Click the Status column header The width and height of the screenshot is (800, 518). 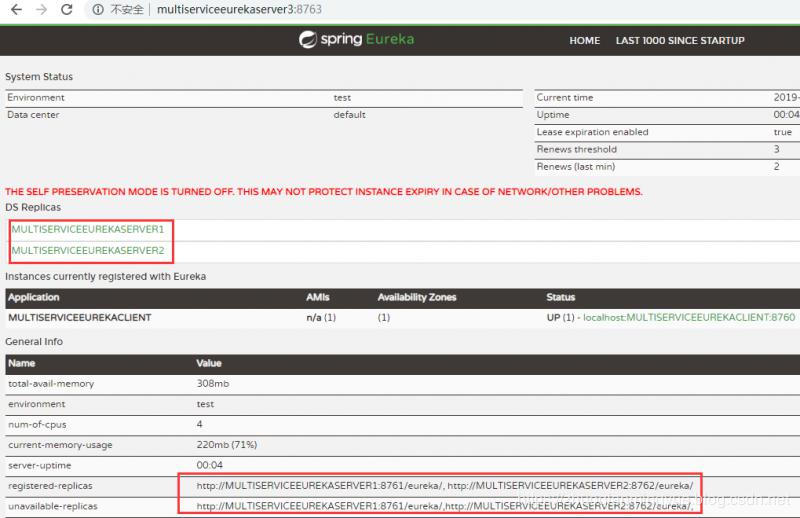(x=560, y=297)
